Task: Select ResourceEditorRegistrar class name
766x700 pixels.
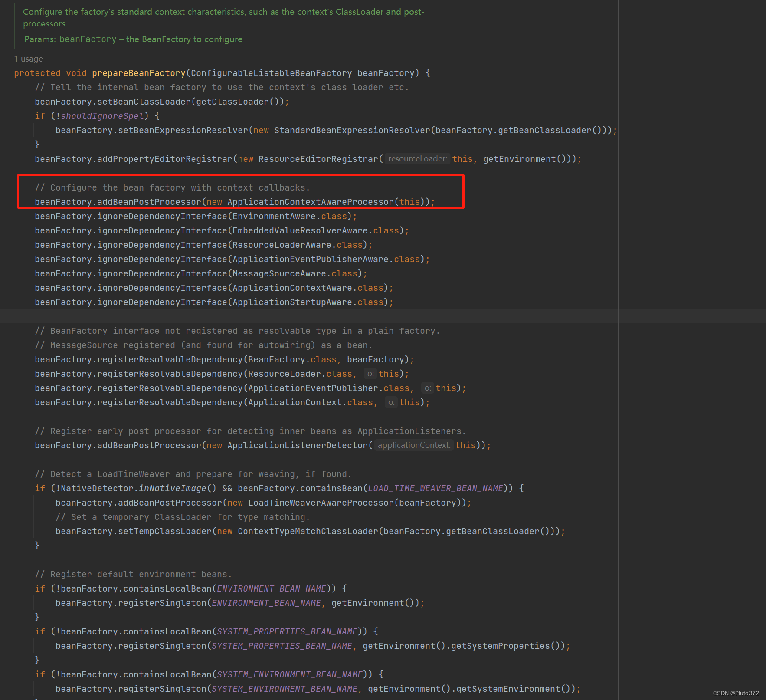Action: (x=318, y=159)
